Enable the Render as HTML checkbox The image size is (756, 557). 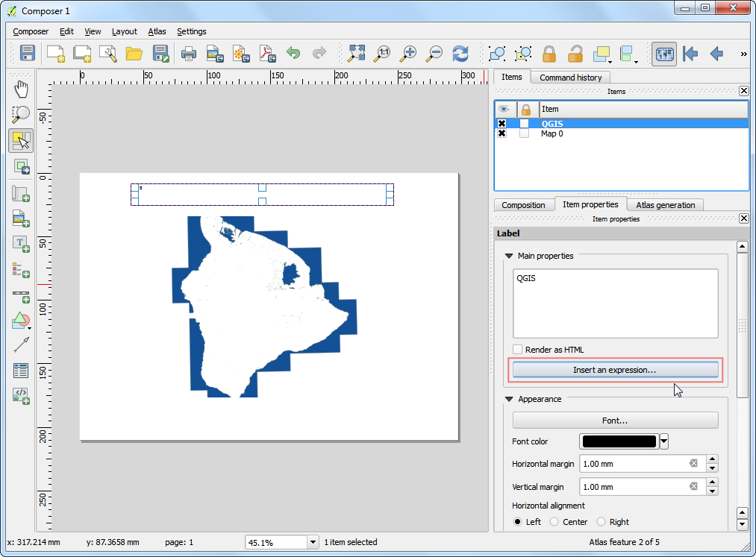pos(518,350)
